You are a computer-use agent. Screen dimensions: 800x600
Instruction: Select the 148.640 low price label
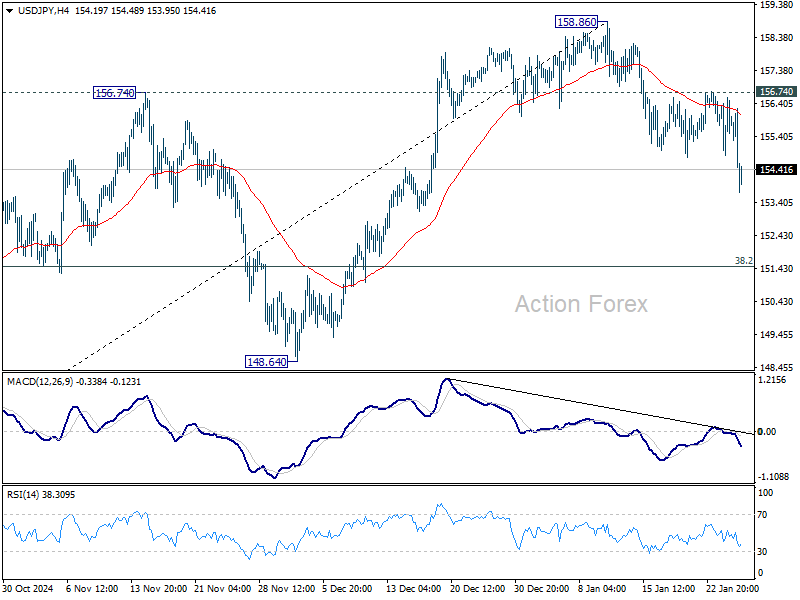coord(266,362)
